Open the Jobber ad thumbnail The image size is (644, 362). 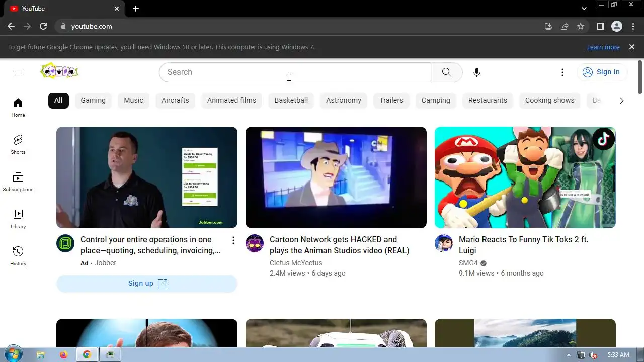147,177
